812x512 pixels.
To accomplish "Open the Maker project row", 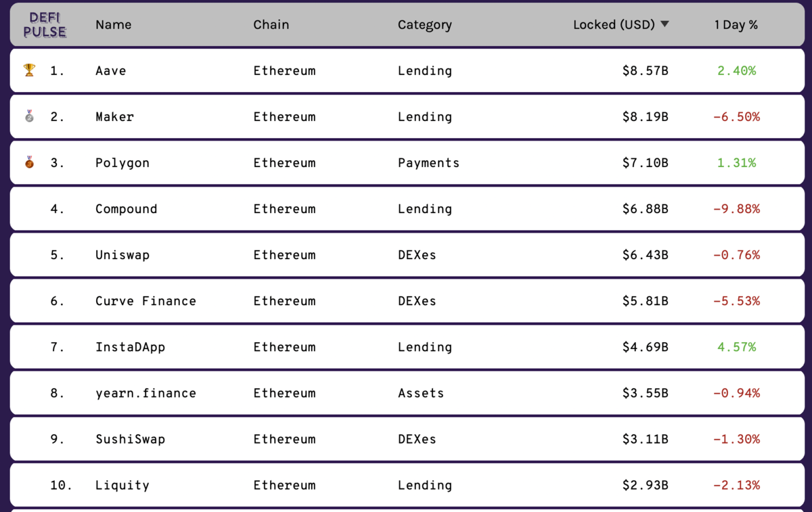I will (406, 116).
